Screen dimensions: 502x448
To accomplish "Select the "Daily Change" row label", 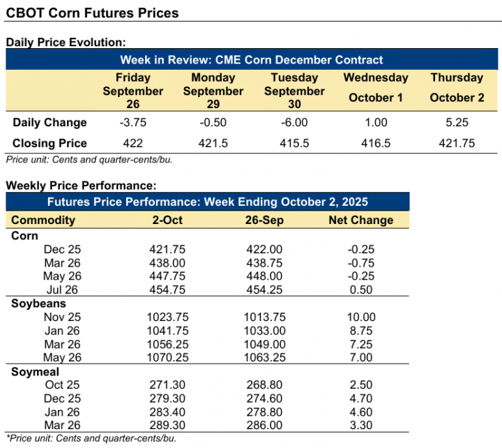I will (50, 123).
